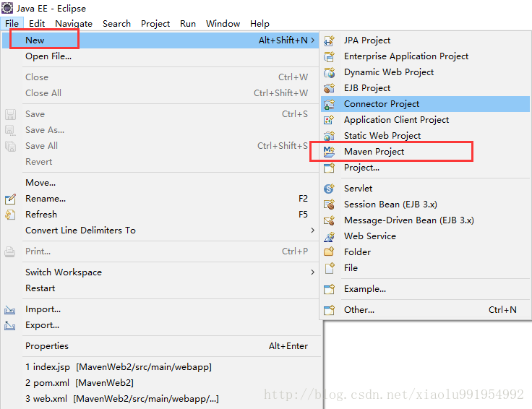Click the Static Web Project icon
The width and height of the screenshot is (532, 409).
pyautogui.click(x=329, y=136)
